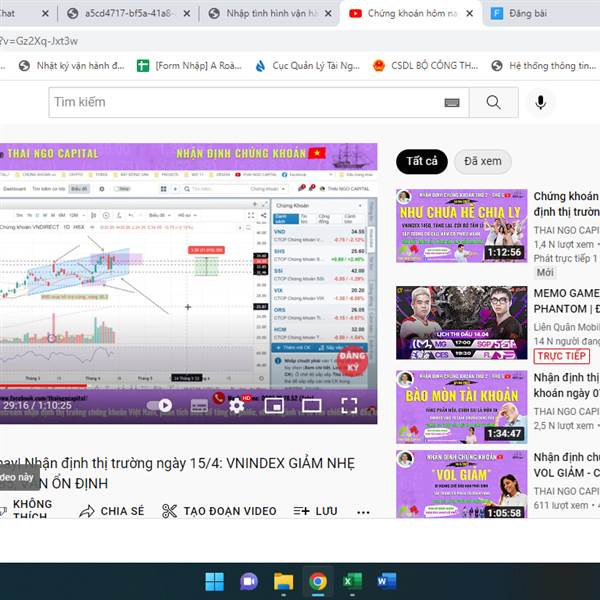
Task: Click the 29:16 / 1:10:25 time display
Action: click(x=37, y=405)
